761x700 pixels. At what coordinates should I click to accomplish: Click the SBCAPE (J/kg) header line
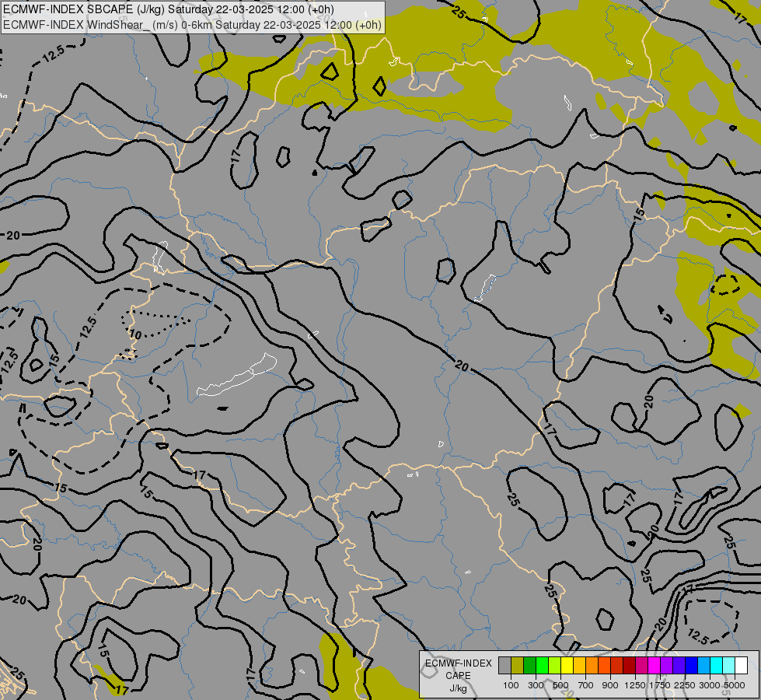(169, 9)
